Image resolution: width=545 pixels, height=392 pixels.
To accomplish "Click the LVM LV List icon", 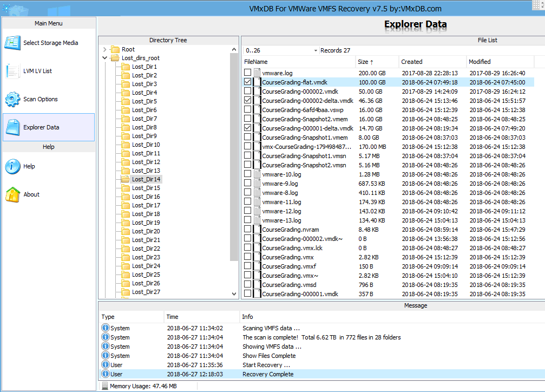I will (x=12, y=71).
